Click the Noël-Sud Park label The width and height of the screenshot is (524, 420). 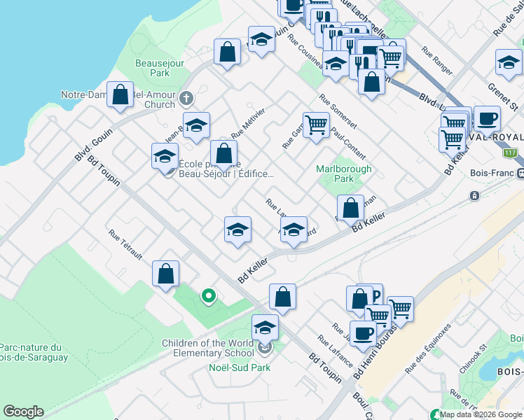click(x=240, y=367)
